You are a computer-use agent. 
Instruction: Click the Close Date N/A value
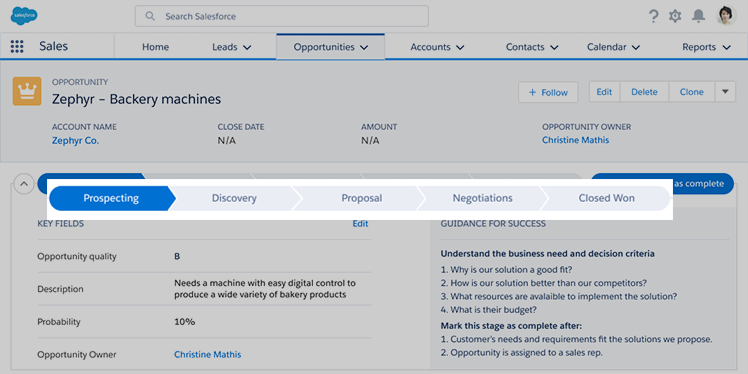(227, 141)
